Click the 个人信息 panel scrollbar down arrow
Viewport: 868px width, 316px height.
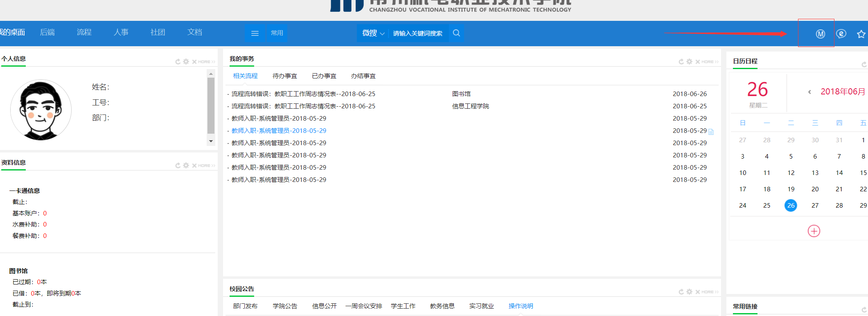coord(211,141)
